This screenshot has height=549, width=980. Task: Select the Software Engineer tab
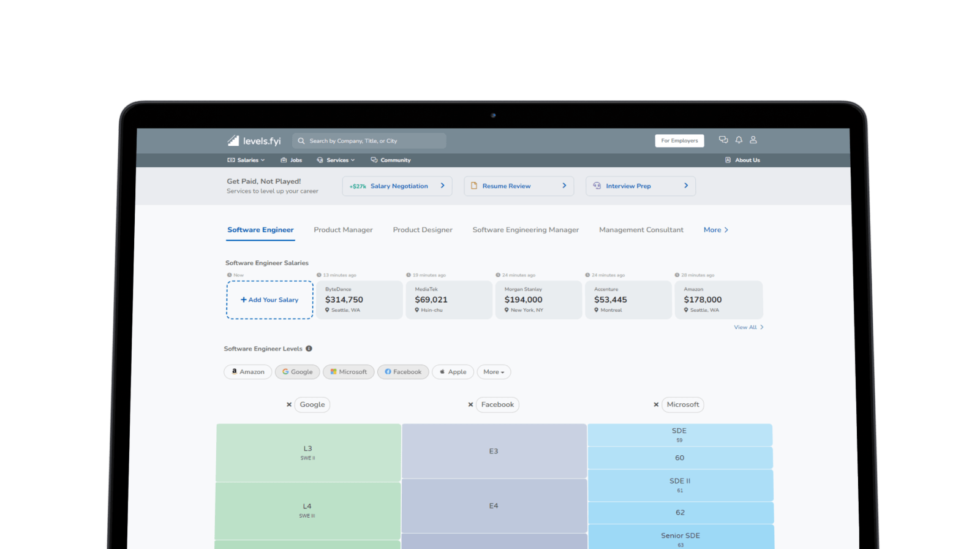pos(260,230)
